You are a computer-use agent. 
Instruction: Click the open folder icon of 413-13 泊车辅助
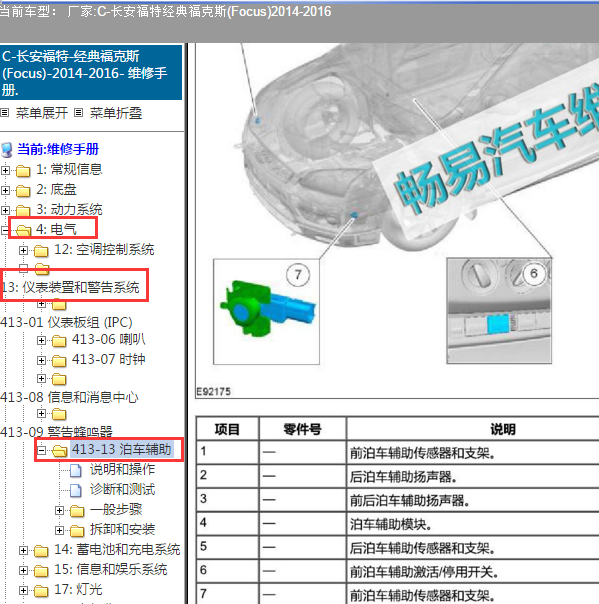click(59, 450)
